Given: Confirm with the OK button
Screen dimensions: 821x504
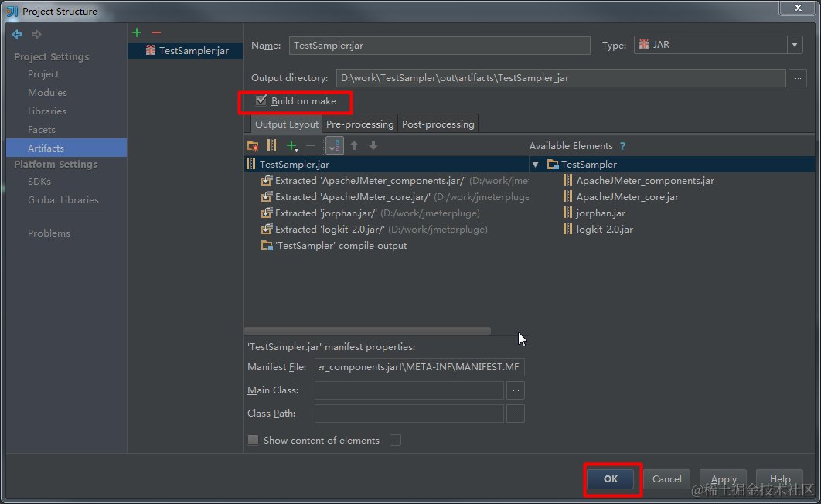Looking at the screenshot, I should click(x=611, y=479).
